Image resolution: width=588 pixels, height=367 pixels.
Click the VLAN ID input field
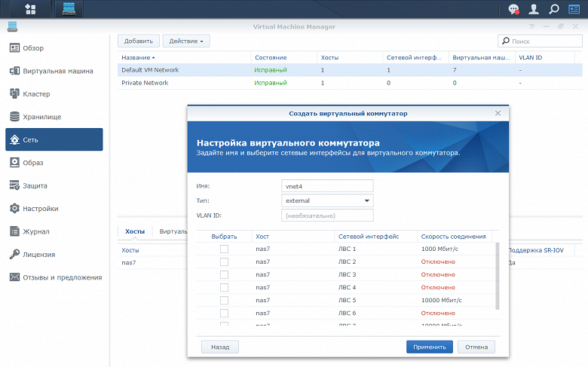pyautogui.click(x=327, y=216)
